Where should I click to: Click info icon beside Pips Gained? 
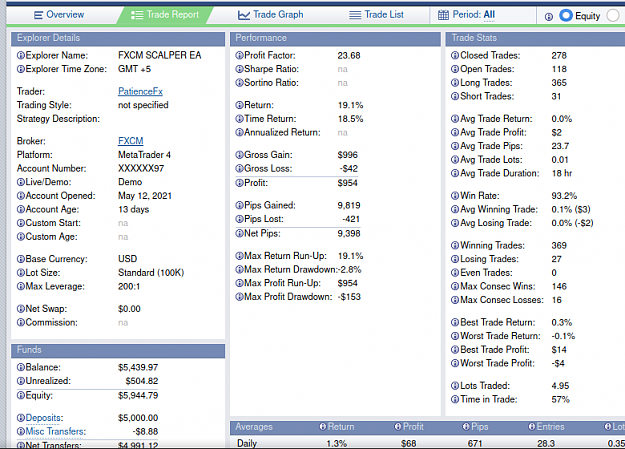click(239, 205)
